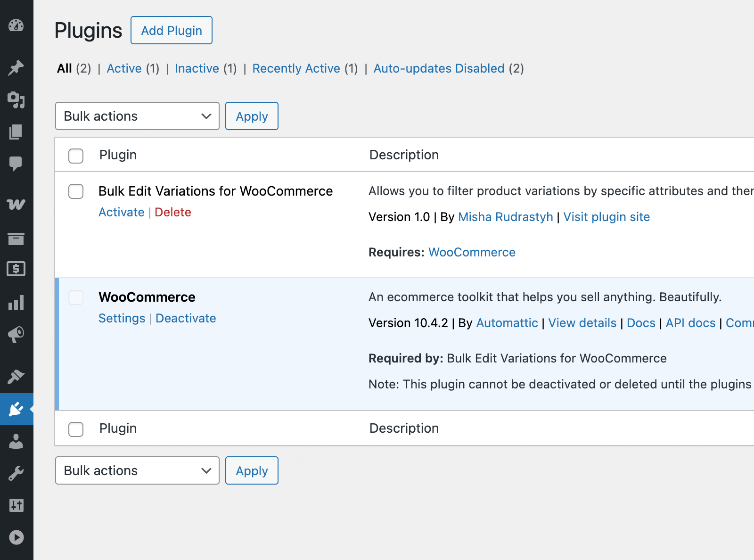
Task: Open Analytics bar chart icon
Action: [16, 303]
